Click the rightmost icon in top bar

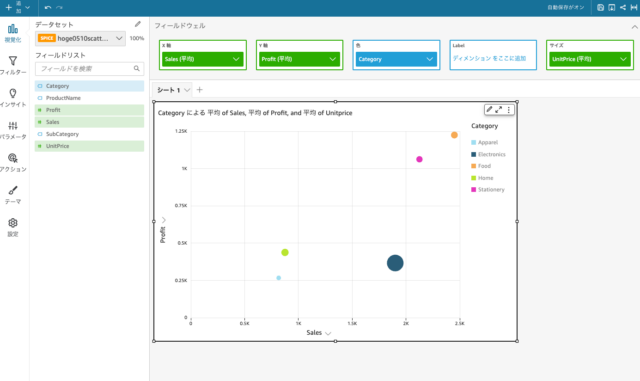634,7
